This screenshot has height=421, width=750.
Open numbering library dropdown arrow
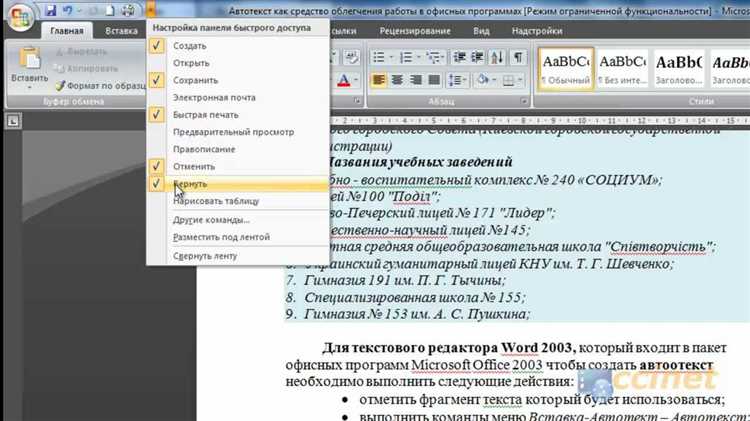click(419, 57)
